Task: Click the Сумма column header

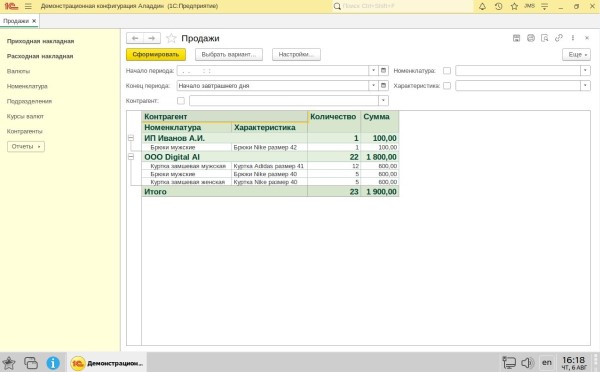Action: tap(380, 121)
